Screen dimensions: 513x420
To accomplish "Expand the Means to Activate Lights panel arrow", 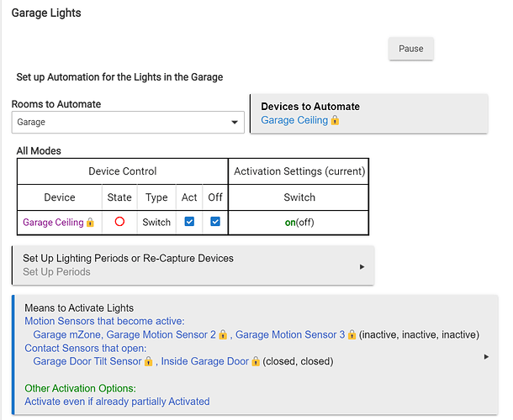I will pos(487,356).
